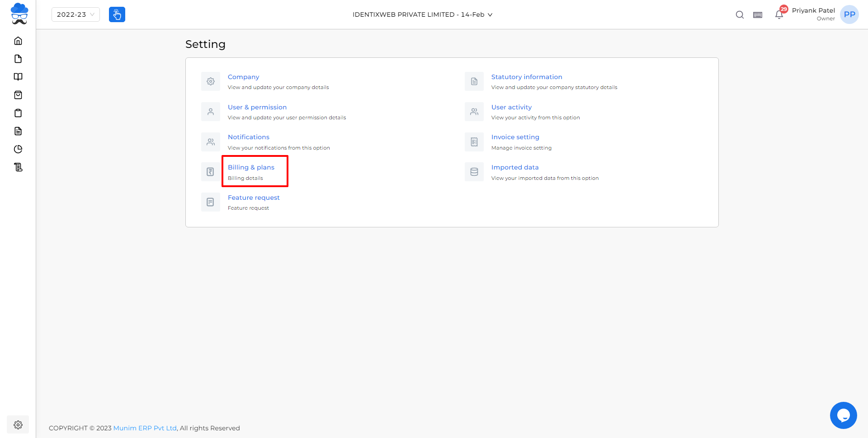Open the notifications bell icon

pos(779,14)
